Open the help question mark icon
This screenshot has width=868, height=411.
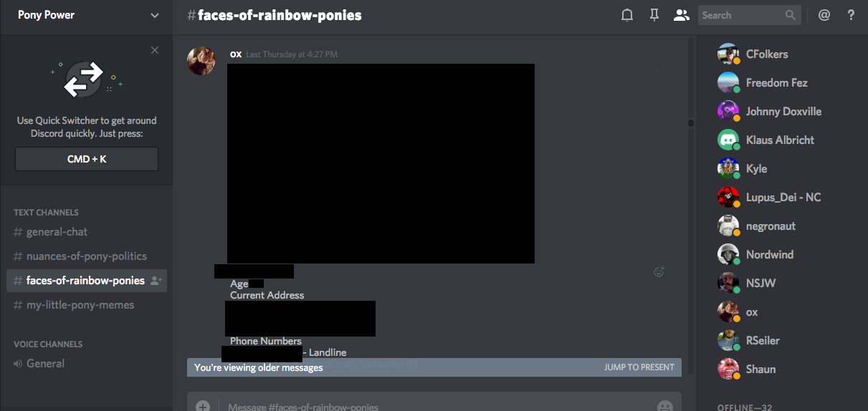[851, 15]
